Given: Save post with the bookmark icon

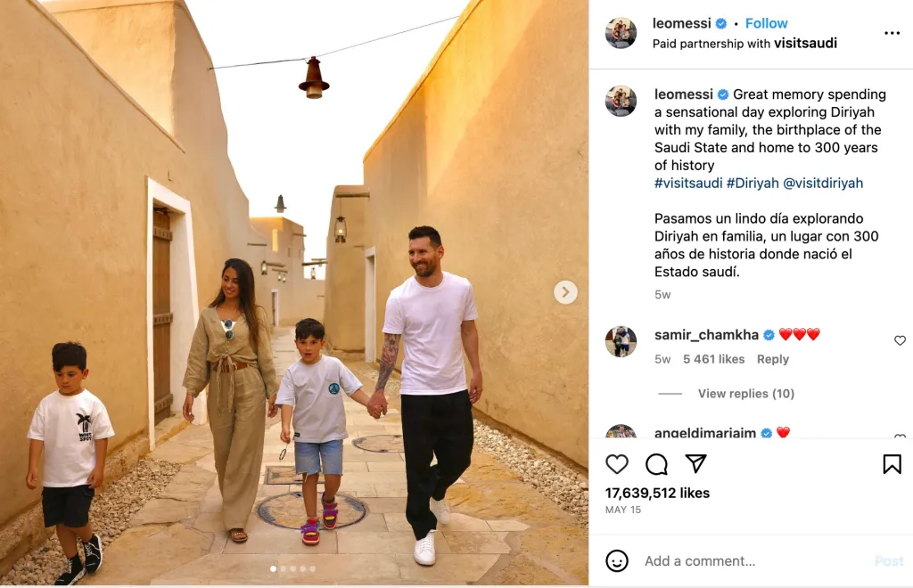Looking at the screenshot, I should pyautogui.click(x=892, y=464).
